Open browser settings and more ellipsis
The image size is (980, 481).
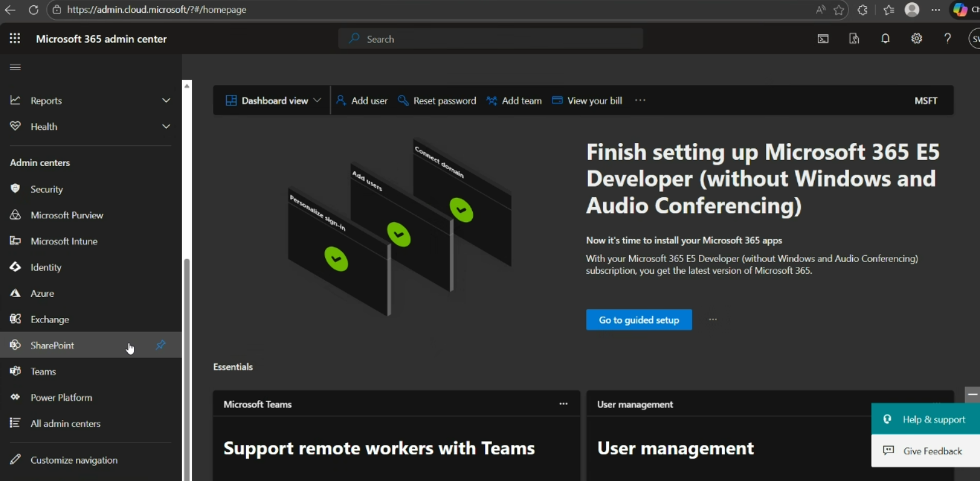click(x=935, y=10)
